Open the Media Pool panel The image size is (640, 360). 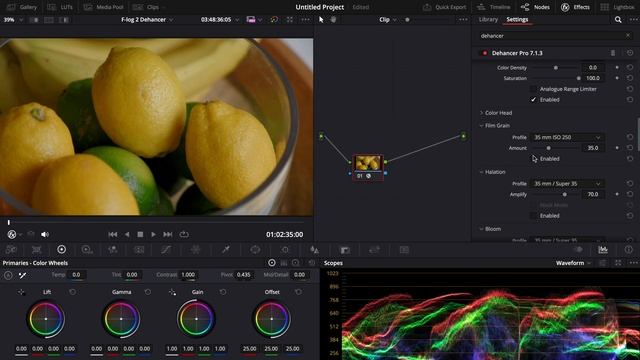tap(104, 7)
